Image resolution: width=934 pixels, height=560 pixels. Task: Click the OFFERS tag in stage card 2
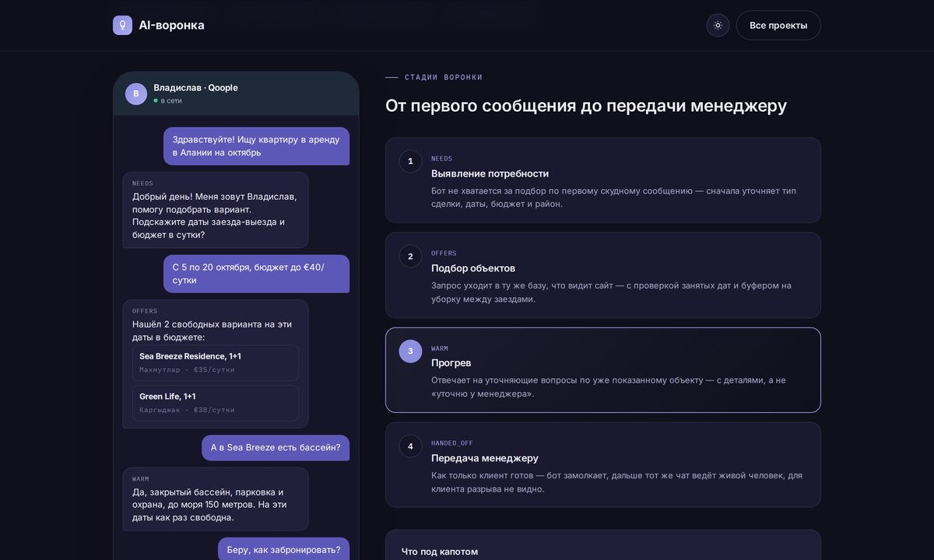[x=444, y=254]
